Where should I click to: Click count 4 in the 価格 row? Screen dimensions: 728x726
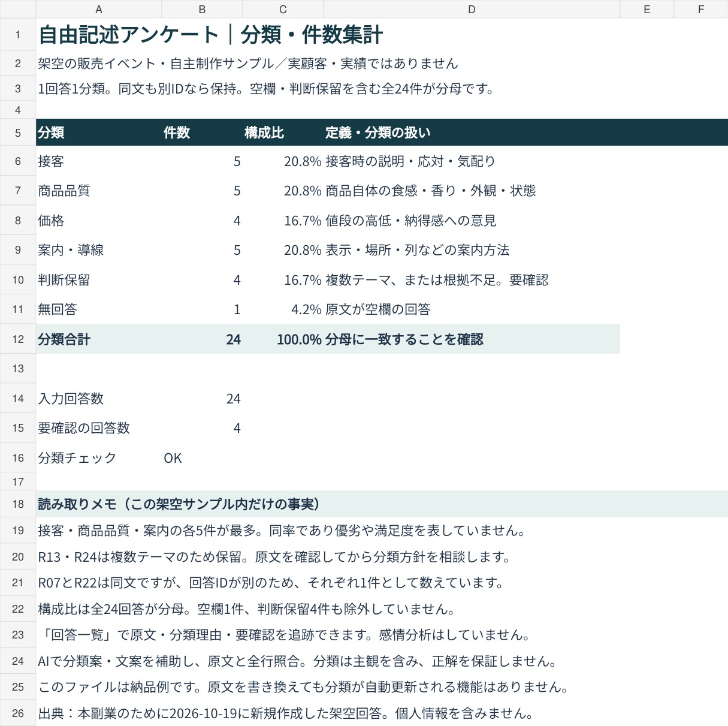tap(202, 221)
